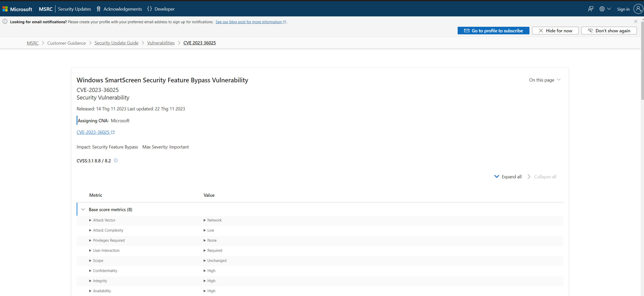Image resolution: width=644 pixels, height=296 pixels.
Task: Expand the Attack Complexity metric
Action: [x=106, y=230]
